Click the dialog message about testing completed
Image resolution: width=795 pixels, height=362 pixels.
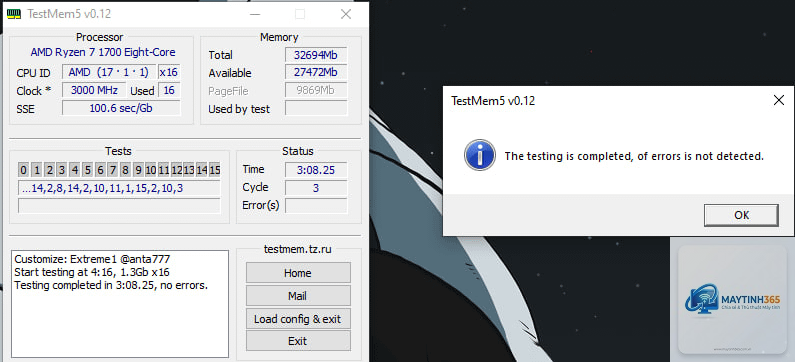pyautogui.click(x=634, y=156)
